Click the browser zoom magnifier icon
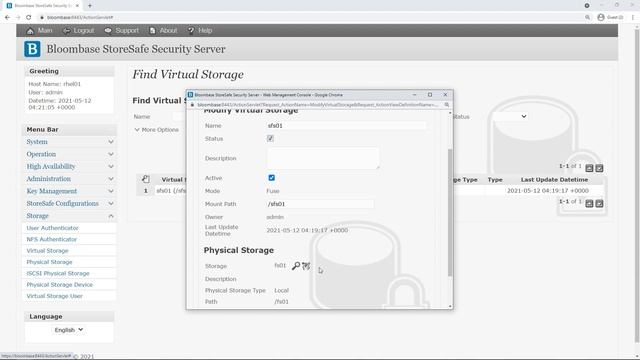This screenshot has height=360, width=640. (587, 18)
